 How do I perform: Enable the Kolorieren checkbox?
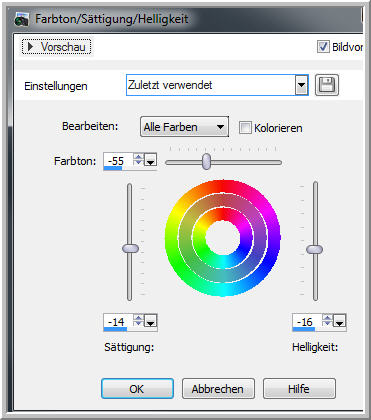tap(245, 128)
